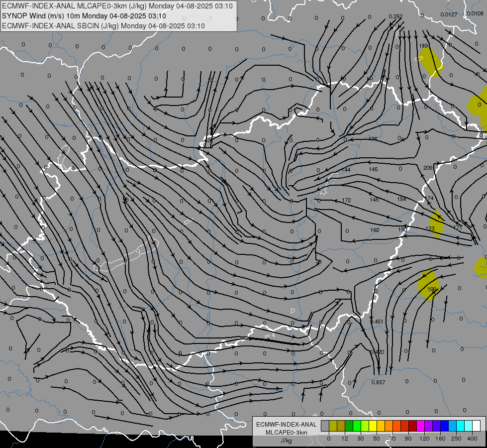Click the MLCAPE0-3km header line
Viewport: 487px width, 448px height.
pos(117,6)
